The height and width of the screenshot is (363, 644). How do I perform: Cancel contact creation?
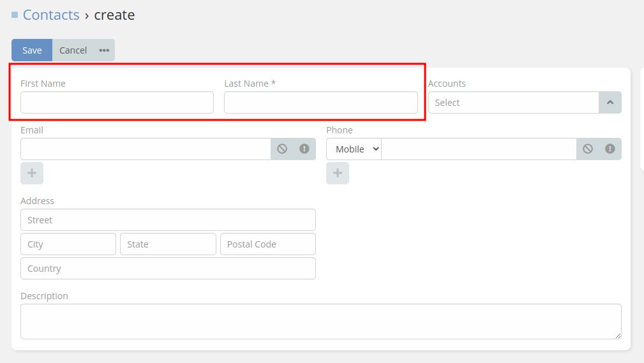click(x=73, y=50)
